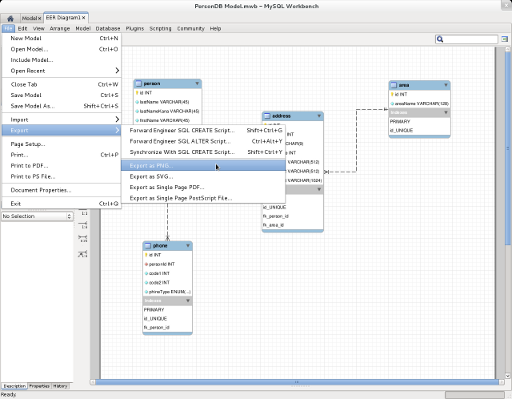Open the Edit menu
The width and height of the screenshot is (512, 399).
(x=22, y=29)
